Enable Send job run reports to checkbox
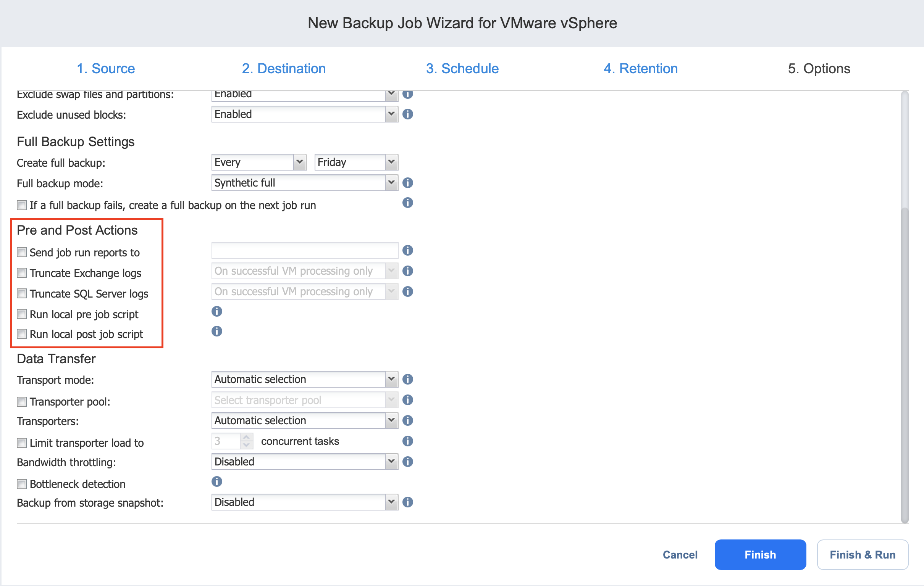Image resolution: width=924 pixels, height=586 pixels. click(x=22, y=252)
